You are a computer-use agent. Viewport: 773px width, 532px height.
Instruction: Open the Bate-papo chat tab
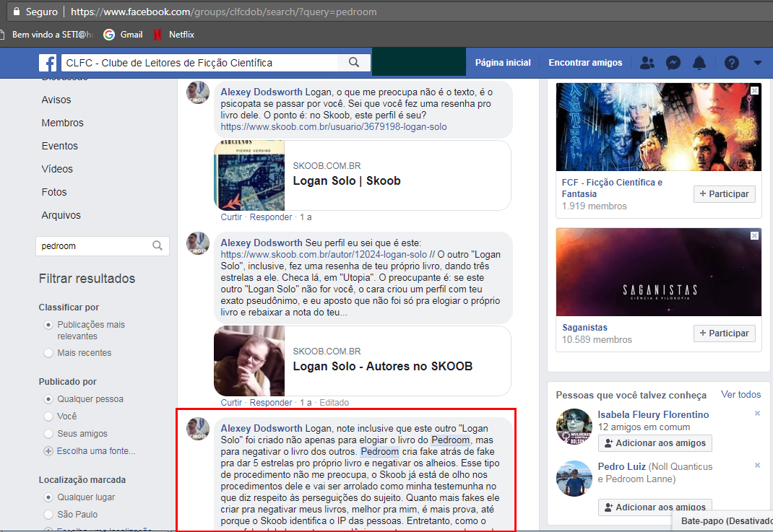click(x=722, y=520)
